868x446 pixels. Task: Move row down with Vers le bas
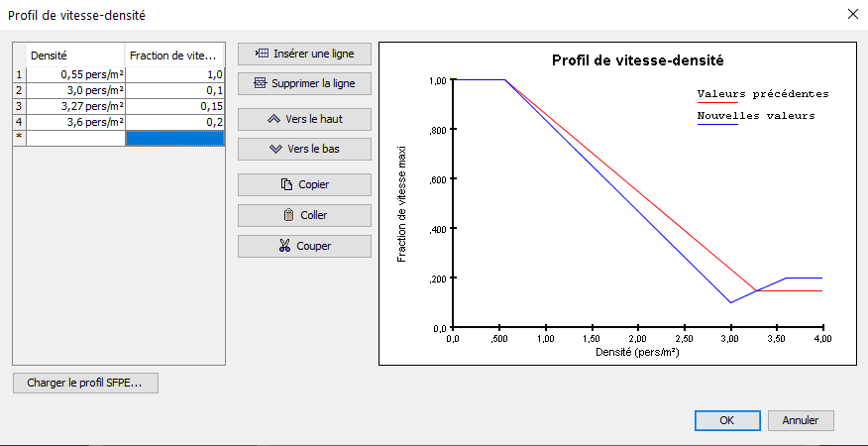(x=304, y=149)
